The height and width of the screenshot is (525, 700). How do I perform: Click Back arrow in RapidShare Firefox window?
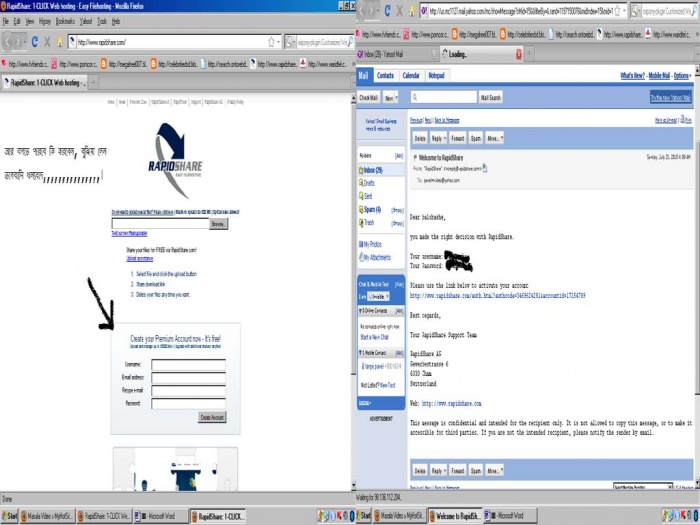point(8,42)
